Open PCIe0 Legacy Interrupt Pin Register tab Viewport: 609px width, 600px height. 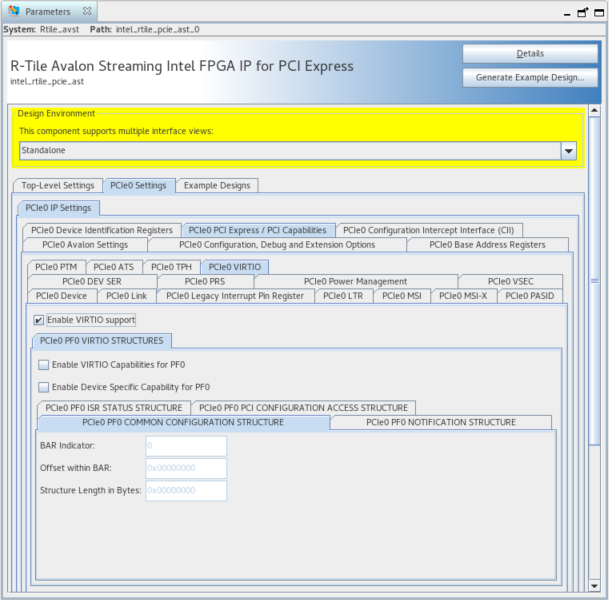point(235,296)
